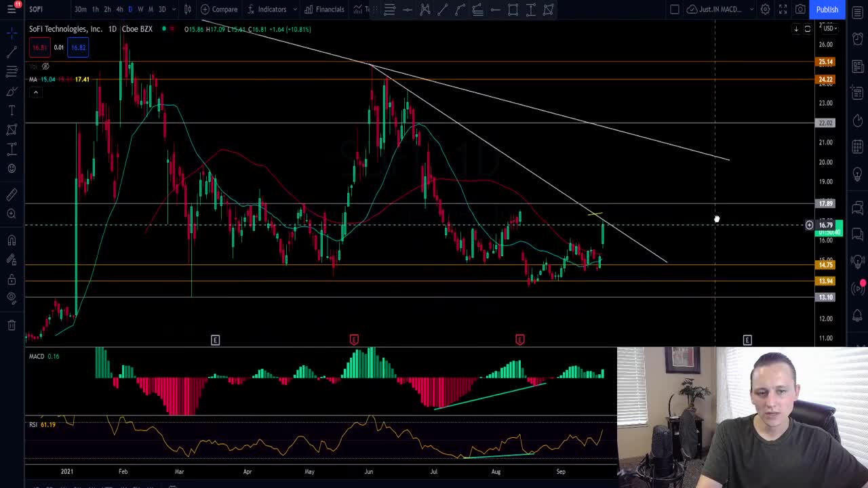Viewport: 868px width, 488px height.
Task: Select the 3D timeframe
Action: tap(162, 9)
